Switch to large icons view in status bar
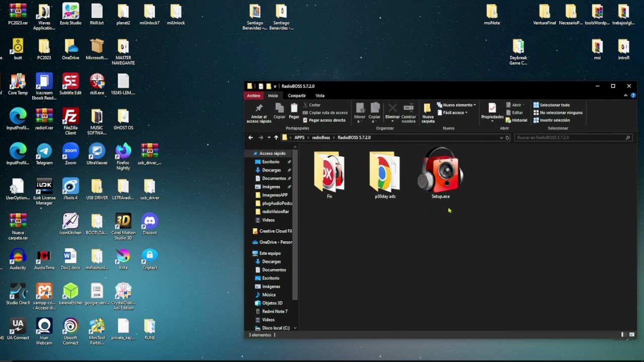 point(631,335)
